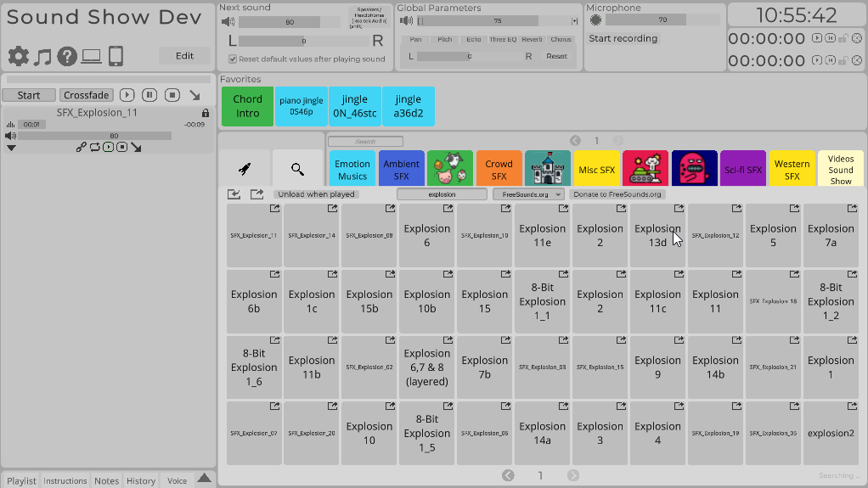Play the Chord Intro favorite

pos(247,106)
